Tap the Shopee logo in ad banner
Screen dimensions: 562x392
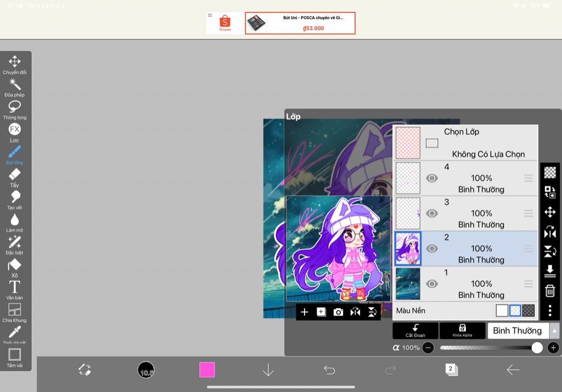click(224, 23)
